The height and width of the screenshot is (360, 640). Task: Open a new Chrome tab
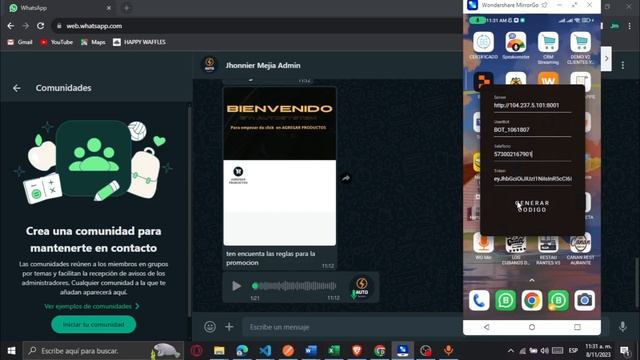click(x=127, y=8)
